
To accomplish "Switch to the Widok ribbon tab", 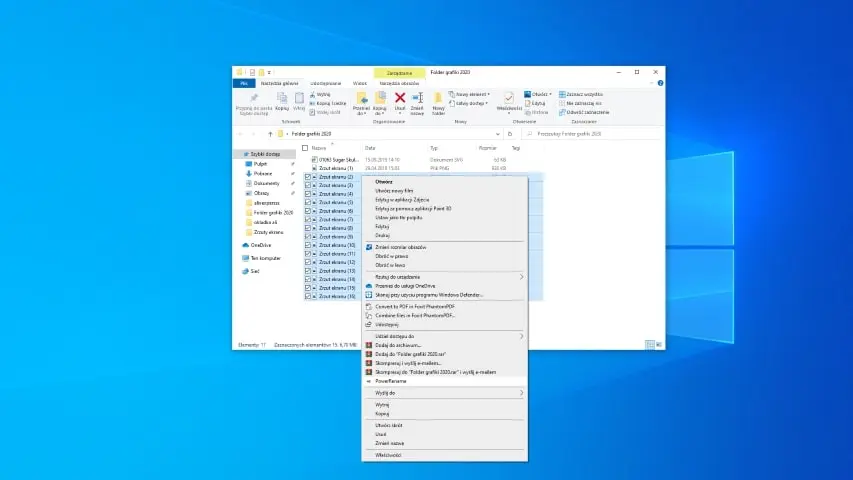I will pos(358,83).
